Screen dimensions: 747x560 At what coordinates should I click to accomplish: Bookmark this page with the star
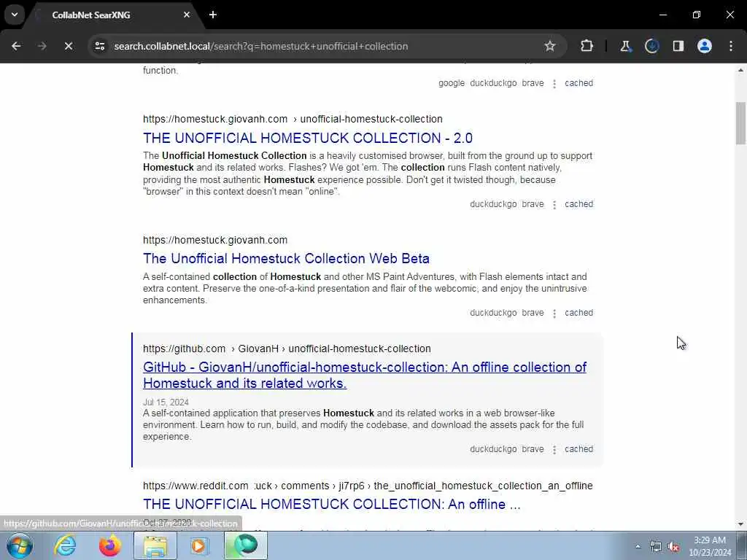point(550,46)
